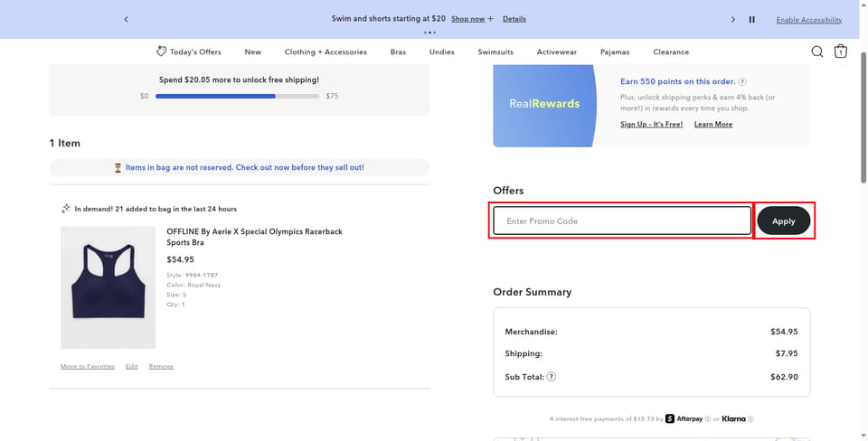Open the Undies menu
The image size is (868, 441).
point(442,52)
